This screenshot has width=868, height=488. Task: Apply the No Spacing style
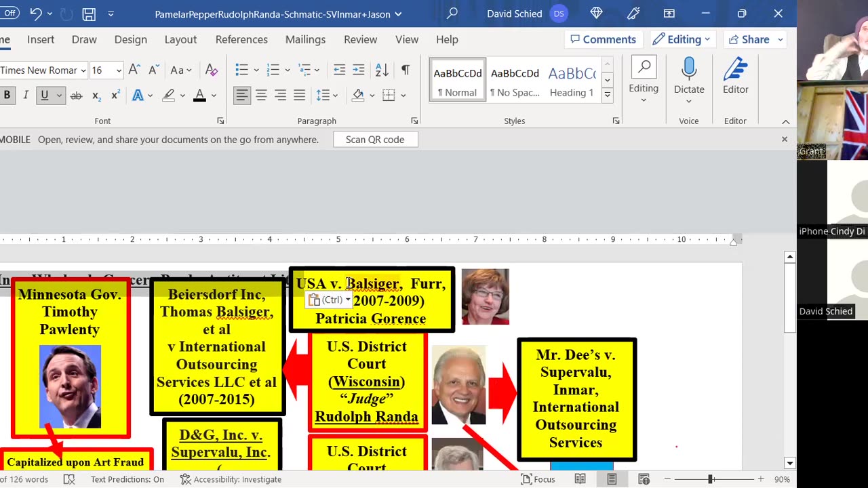tap(515, 81)
